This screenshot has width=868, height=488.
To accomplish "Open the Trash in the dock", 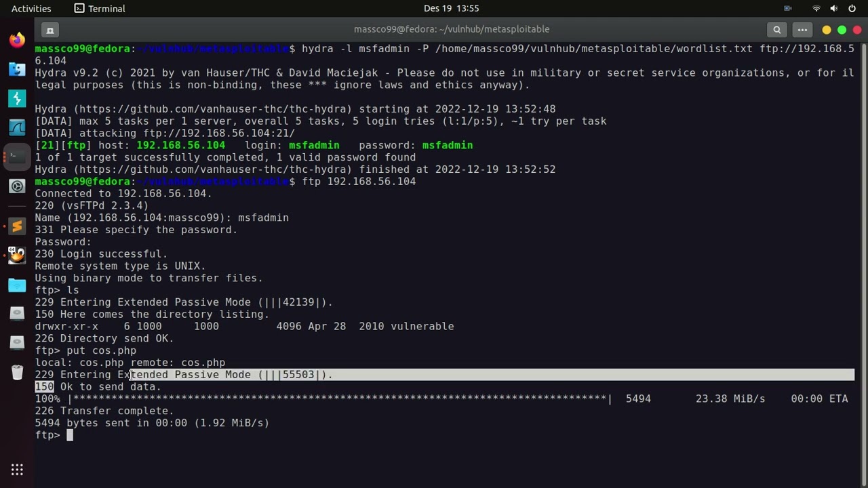I will click(x=17, y=371).
